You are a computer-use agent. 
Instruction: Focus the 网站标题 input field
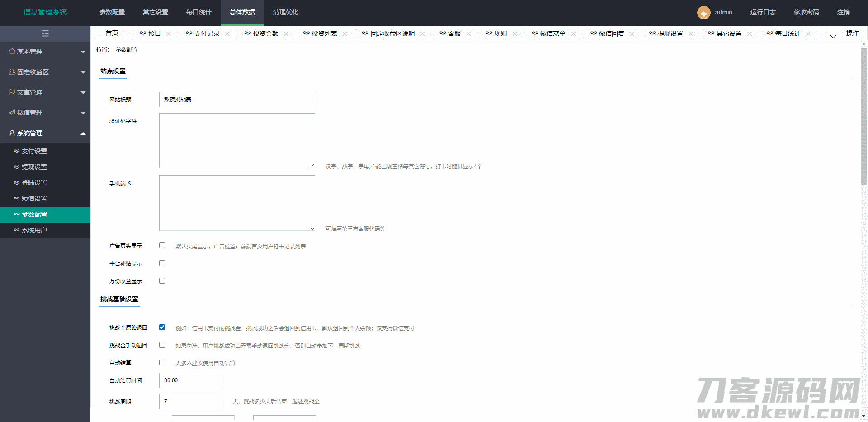(237, 100)
